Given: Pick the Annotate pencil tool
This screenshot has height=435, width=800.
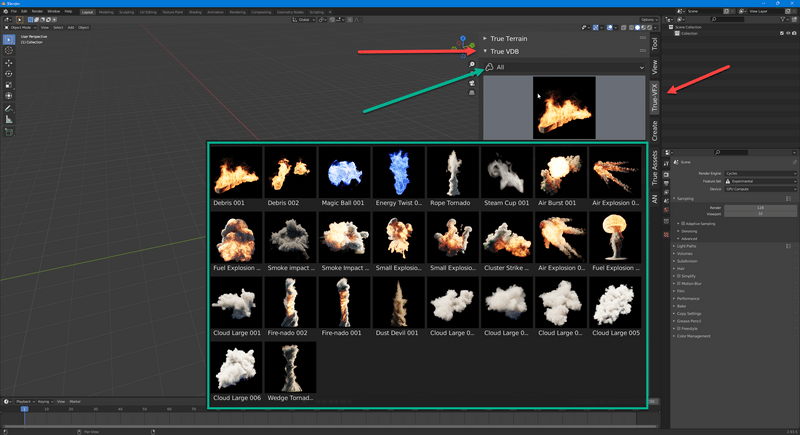Looking at the screenshot, I should click(x=9, y=108).
